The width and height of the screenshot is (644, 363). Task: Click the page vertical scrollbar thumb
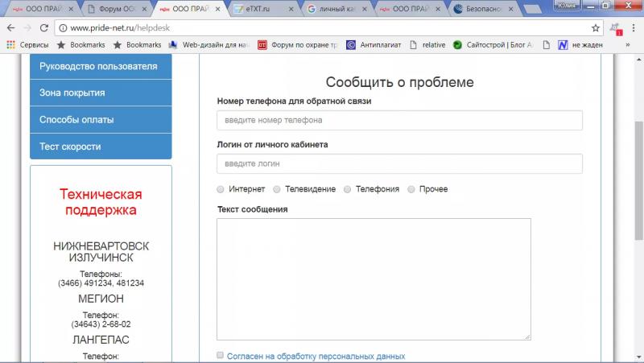click(638, 180)
